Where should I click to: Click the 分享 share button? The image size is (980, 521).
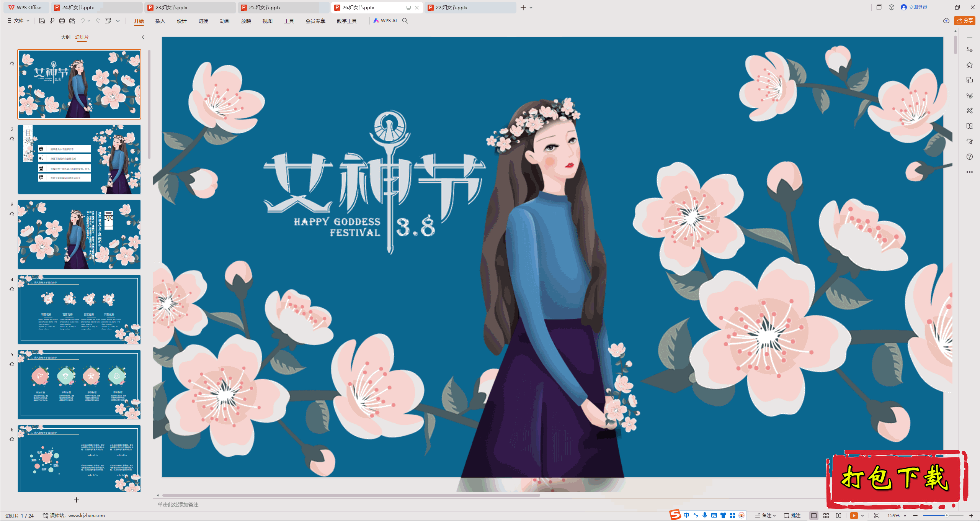point(964,21)
